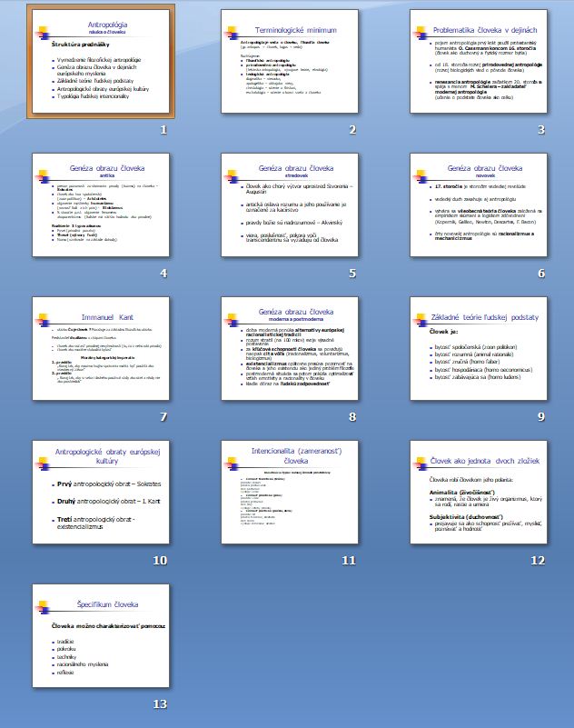The height and width of the screenshot is (728, 574).
Task: Select slide 3 'Problematika človeka v dejinách'
Action: coord(479,61)
